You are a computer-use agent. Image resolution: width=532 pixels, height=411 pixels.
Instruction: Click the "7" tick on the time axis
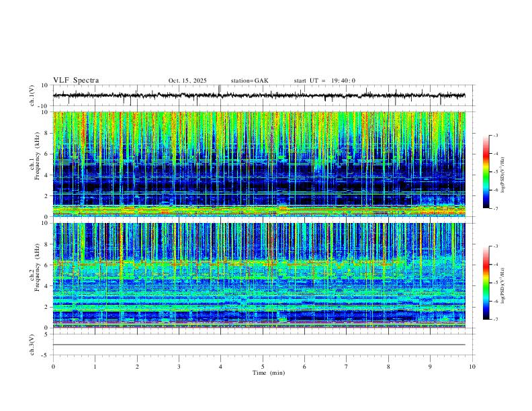pyautogui.click(x=347, y=367)
